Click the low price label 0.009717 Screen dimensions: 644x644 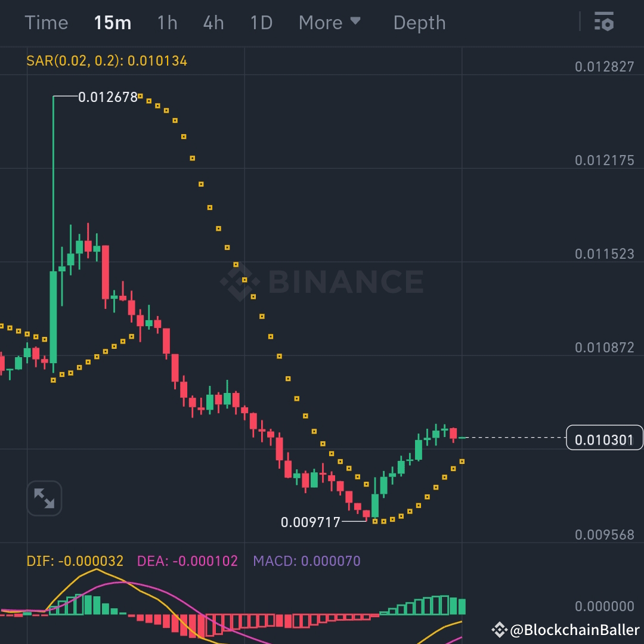click(309, 522)
